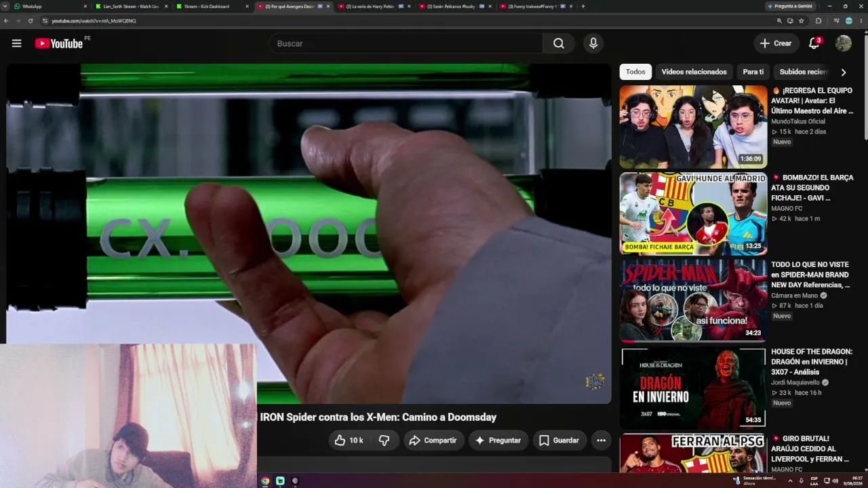Close the WhatsApp tab
Viewport: 868px width, 488px height.
coord(85,6)
